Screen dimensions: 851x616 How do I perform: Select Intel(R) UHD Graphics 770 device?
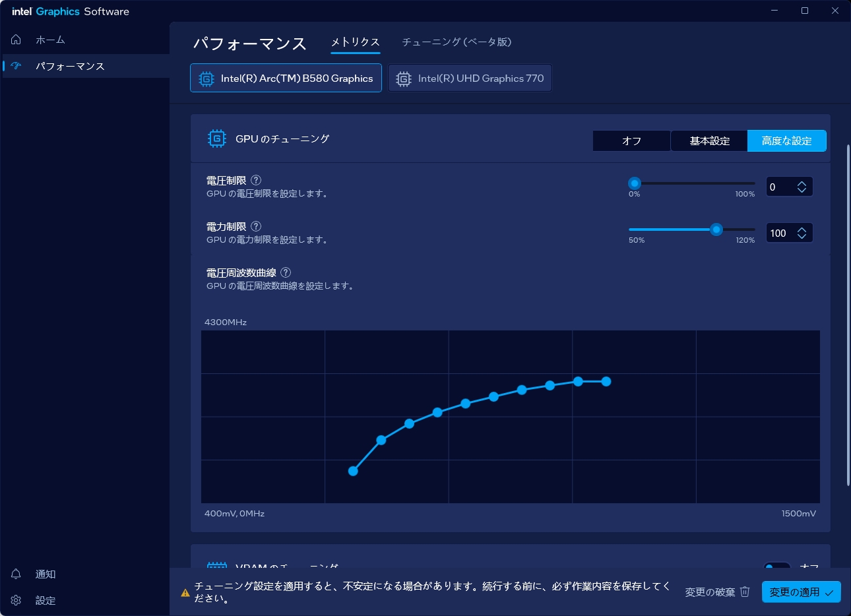coord(470,78)
